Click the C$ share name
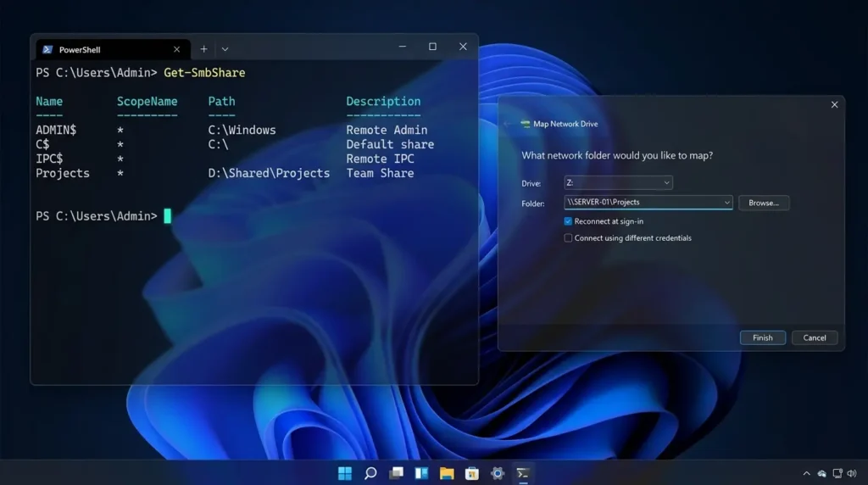The height and width of the screenshot is (485, 868). [x=42, y=144]
